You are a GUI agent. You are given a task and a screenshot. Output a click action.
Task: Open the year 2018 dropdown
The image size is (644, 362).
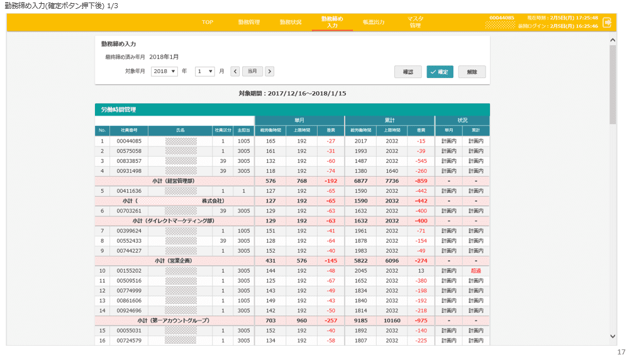pos(165,72)
